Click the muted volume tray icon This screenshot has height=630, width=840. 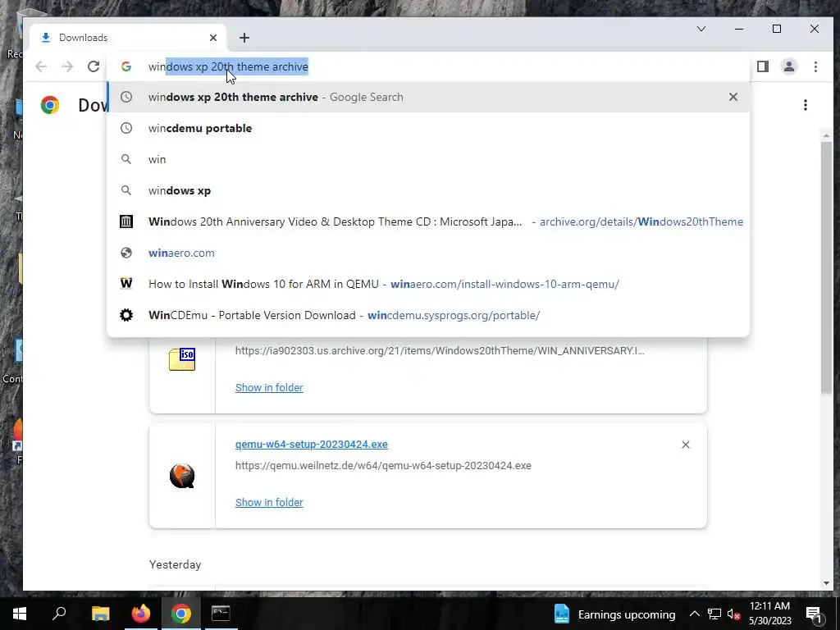734,614
